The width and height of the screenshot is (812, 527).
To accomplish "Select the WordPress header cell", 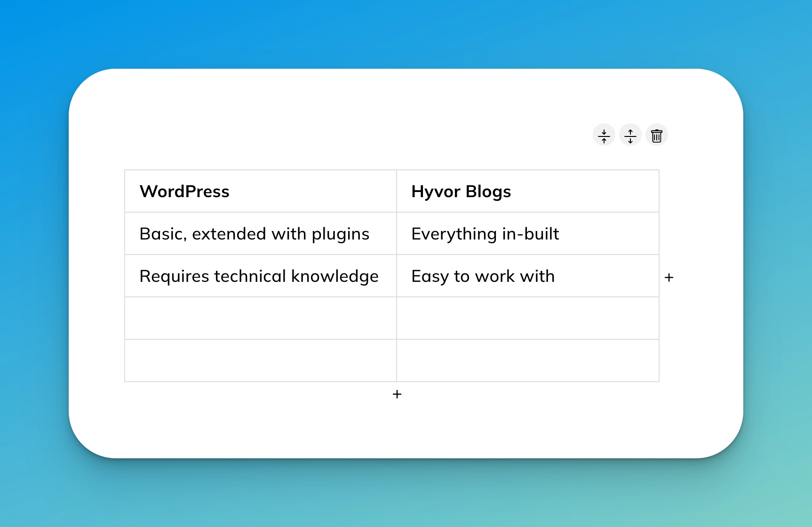I will 261,192.
